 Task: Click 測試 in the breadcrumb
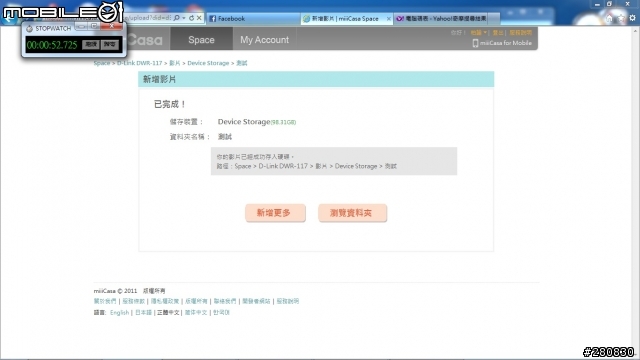click(x=242, y=63)
